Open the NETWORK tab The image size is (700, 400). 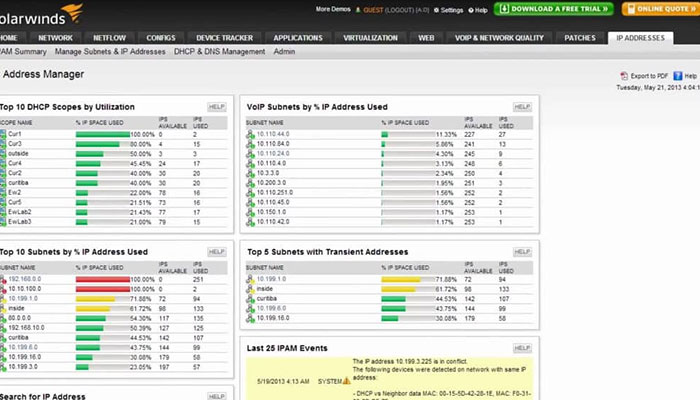(55, 38)
